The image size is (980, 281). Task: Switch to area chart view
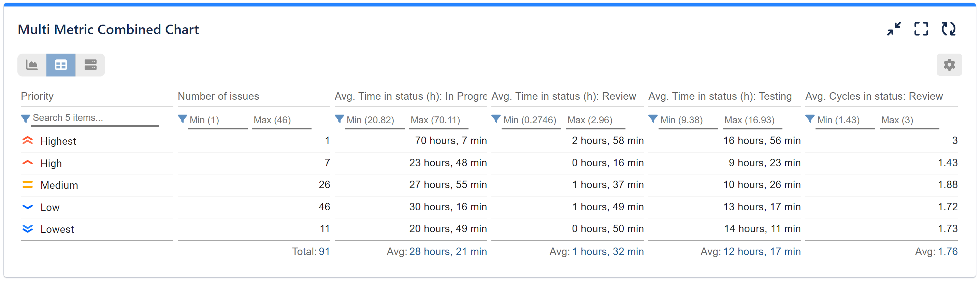click(32, 65)
